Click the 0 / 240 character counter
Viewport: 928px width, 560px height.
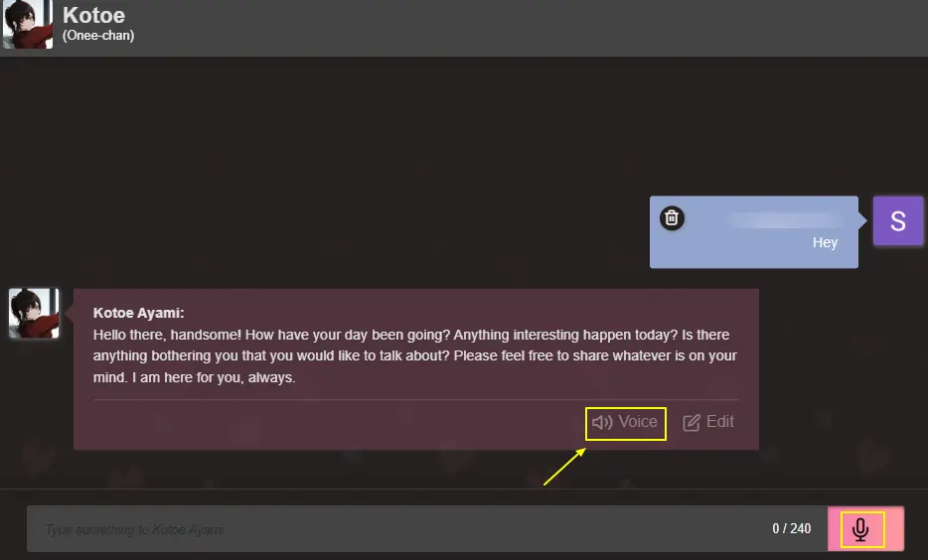pyautogui.click(x=791, y=529)
